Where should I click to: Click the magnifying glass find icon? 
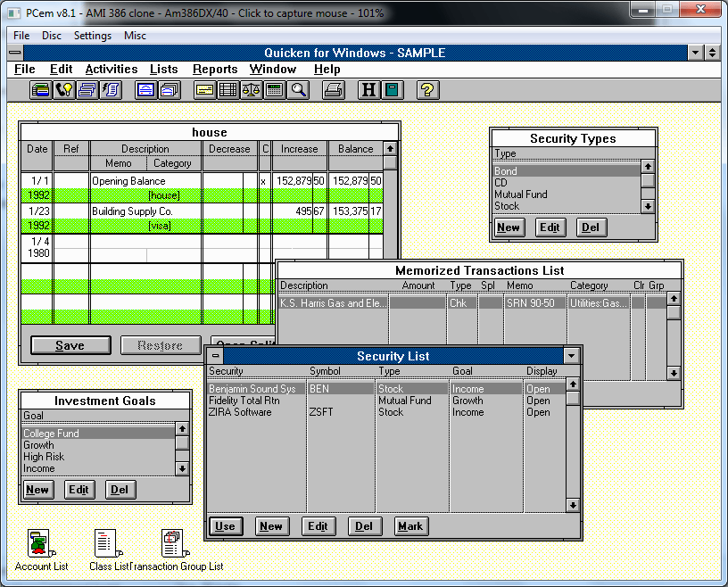[x=298, y=89]
